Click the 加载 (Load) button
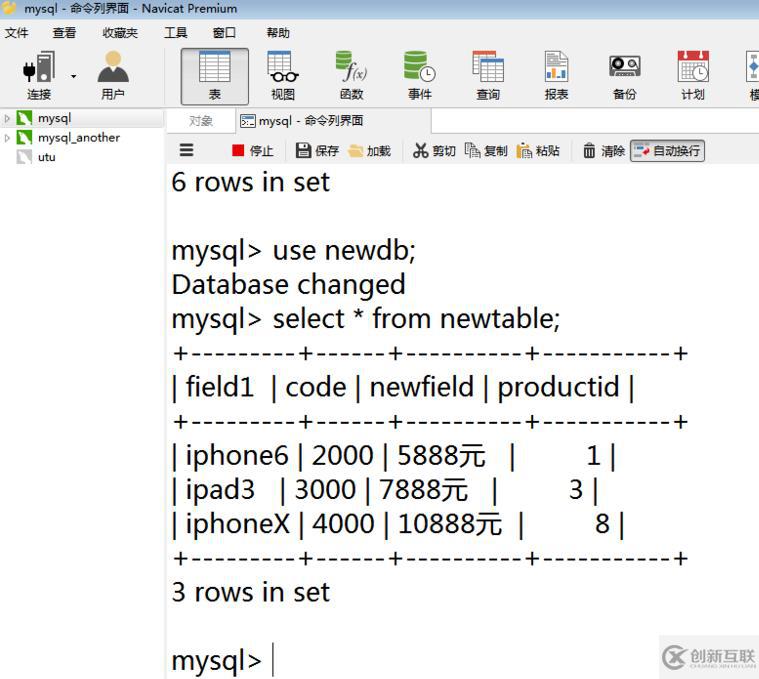The height and width of the screenshot is (679, 759). click(369, 151)
